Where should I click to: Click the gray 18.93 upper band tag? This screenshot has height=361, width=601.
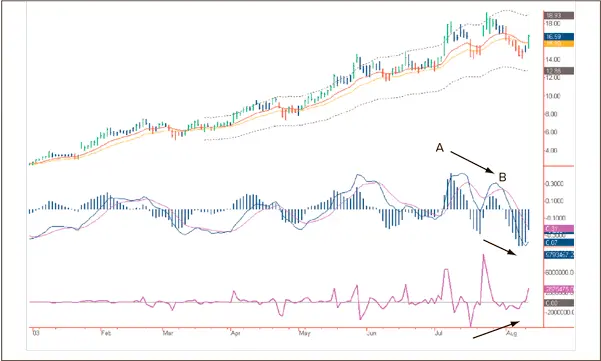[x=559, y=16]
